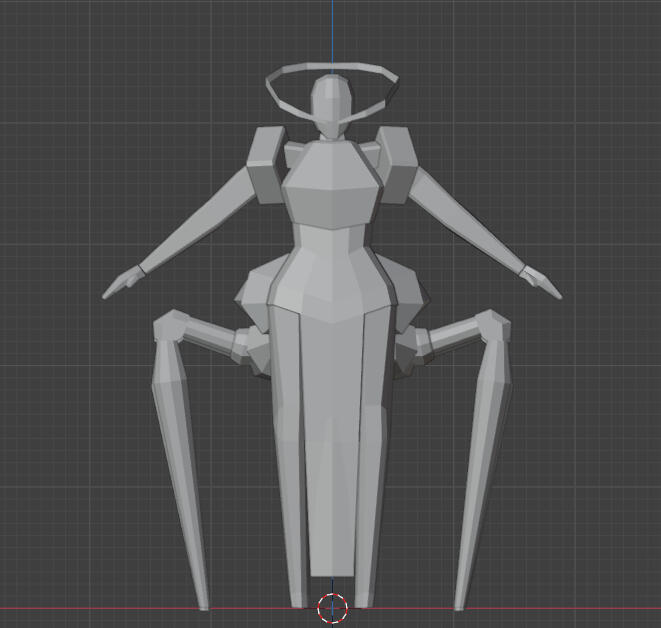
Task: Click the outstretched arm on the left
Action: click(195, 232)
